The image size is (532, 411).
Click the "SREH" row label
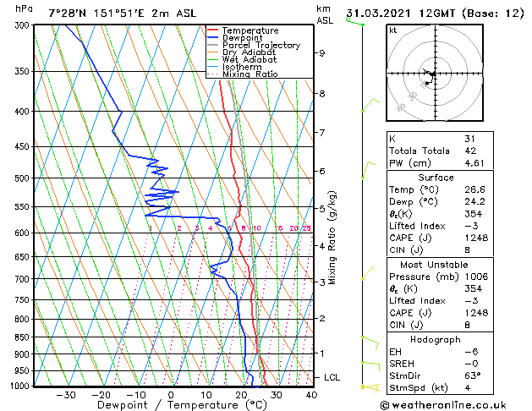[x=402, y=364]
